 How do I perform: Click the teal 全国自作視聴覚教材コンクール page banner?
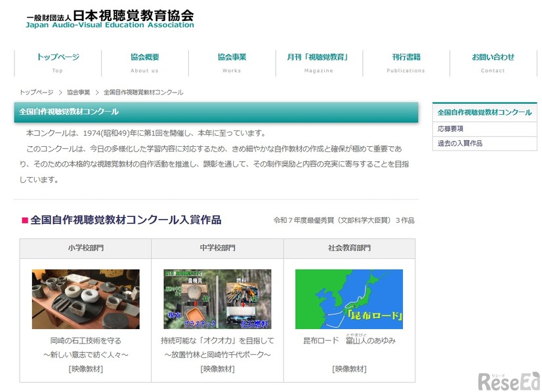click(x=216, y=112)
